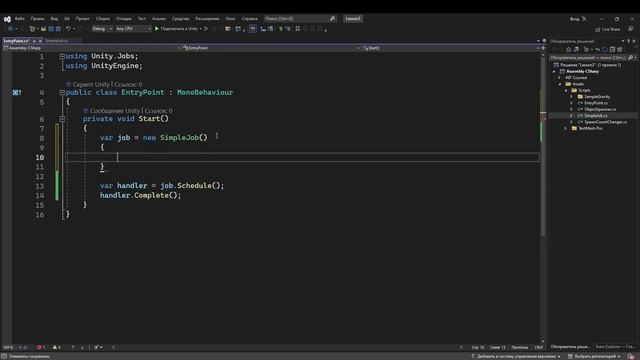This screenshot has height=360, width=640.
Task: Open the Окно menu
Action: tap(231, 19)
